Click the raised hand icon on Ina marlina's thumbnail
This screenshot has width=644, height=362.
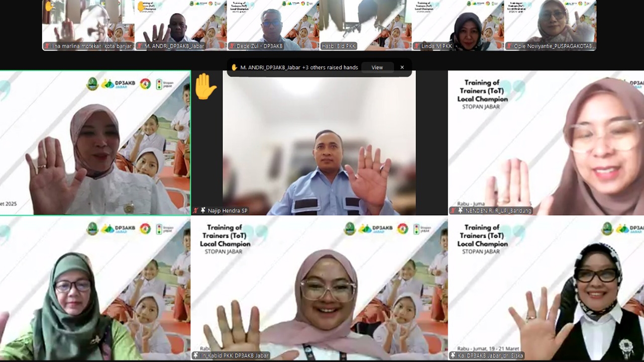[49, 7]
